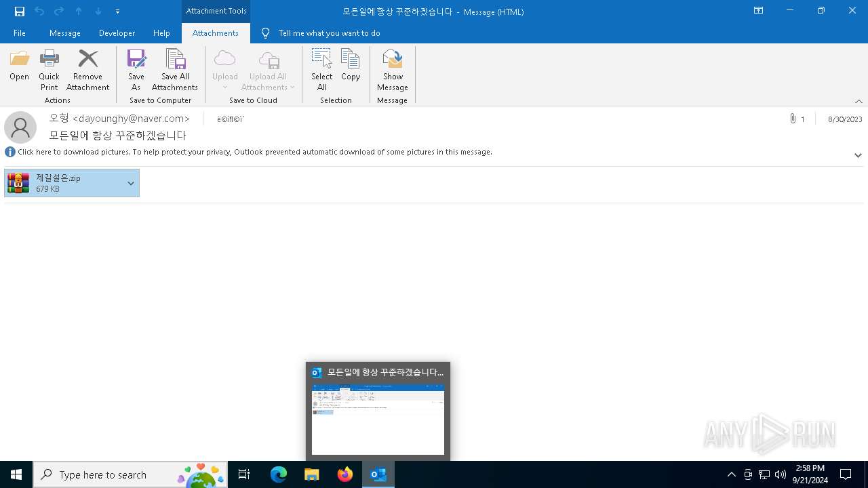Expand the message header chevron
The height and width of the screenshot is (488, 868).
coord(858,155)
